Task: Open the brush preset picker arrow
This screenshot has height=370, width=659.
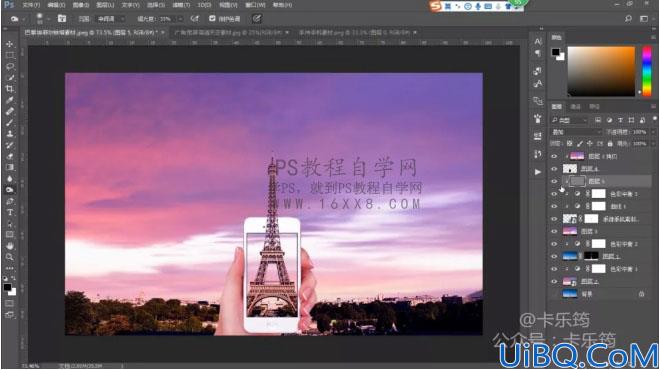Action: [x=49, y=18]
